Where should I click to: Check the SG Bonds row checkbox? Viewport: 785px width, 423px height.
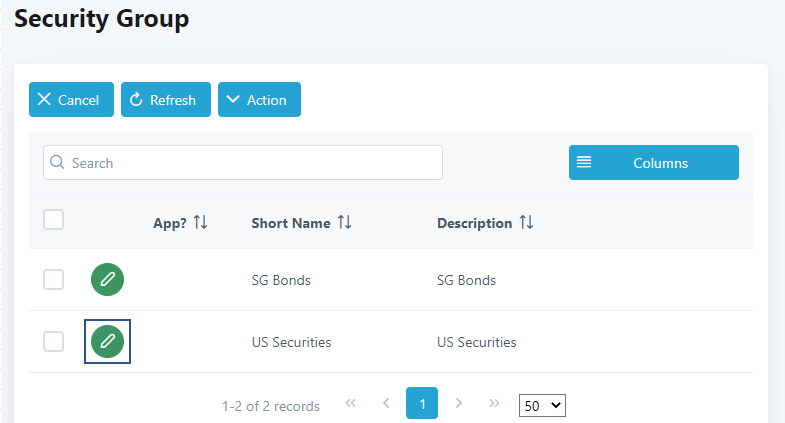point(54,280)
